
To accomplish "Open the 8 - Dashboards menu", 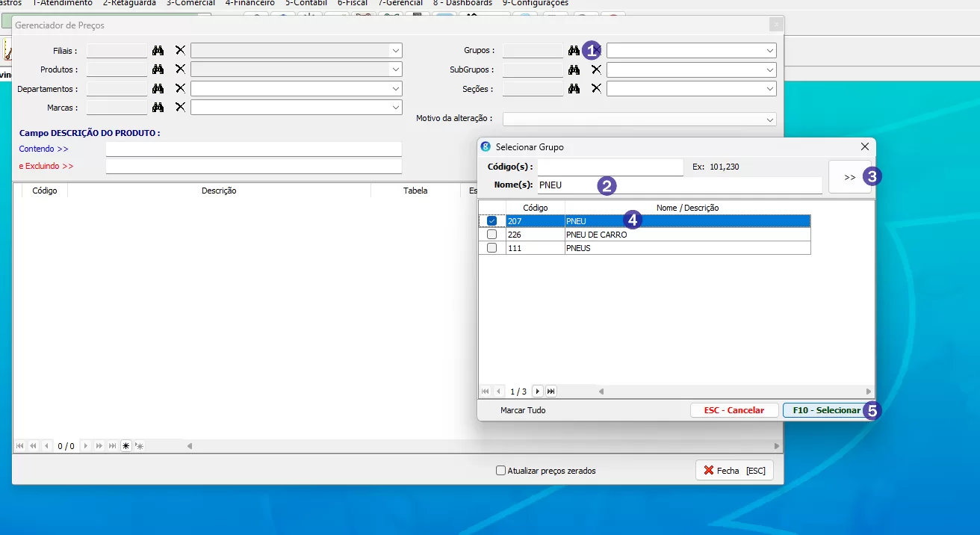I will click(x=462, y=3).
